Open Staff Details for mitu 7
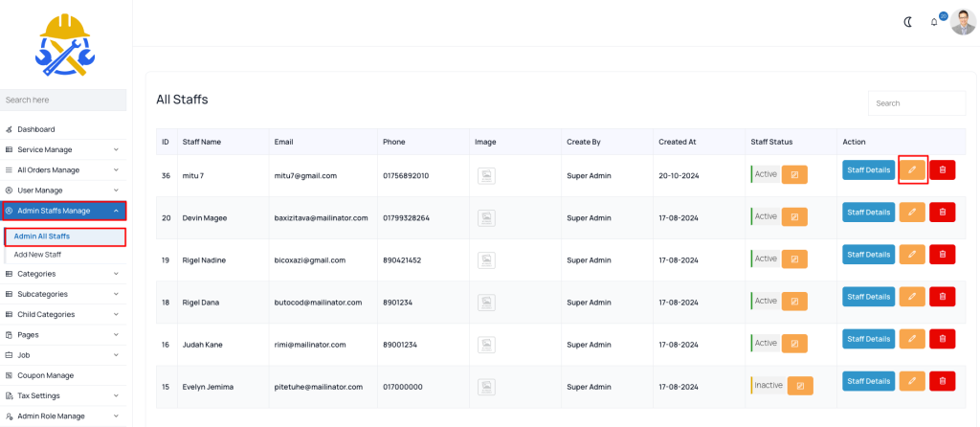The image size is (980, 427). pyautogui.click(x=869, y=170)
